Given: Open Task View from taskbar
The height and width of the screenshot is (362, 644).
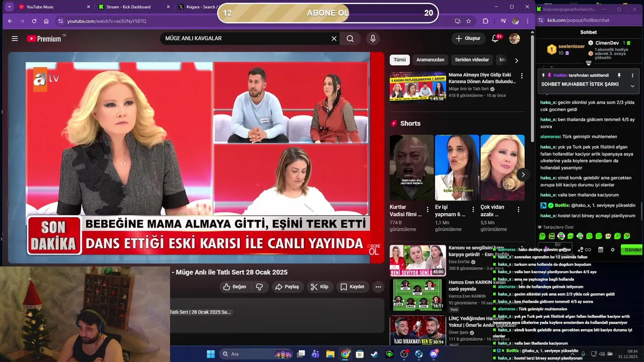Looking at the screenshot, I should pos(301,354).
